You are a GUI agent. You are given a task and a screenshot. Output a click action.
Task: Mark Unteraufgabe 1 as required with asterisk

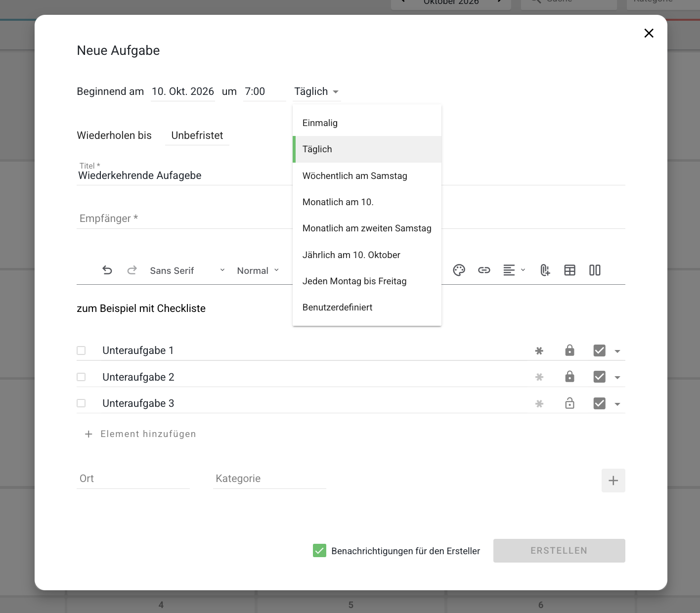(x=539, y=351)
